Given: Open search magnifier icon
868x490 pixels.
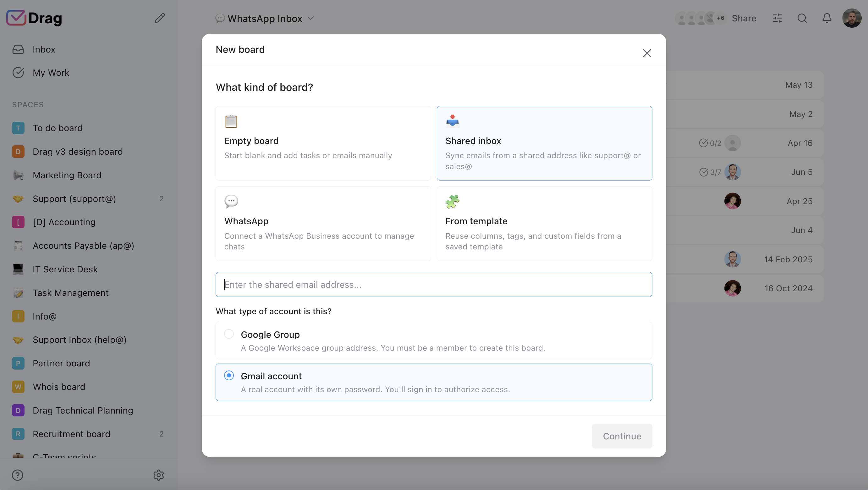Looking at the screenshot, I should pos(802,18).
